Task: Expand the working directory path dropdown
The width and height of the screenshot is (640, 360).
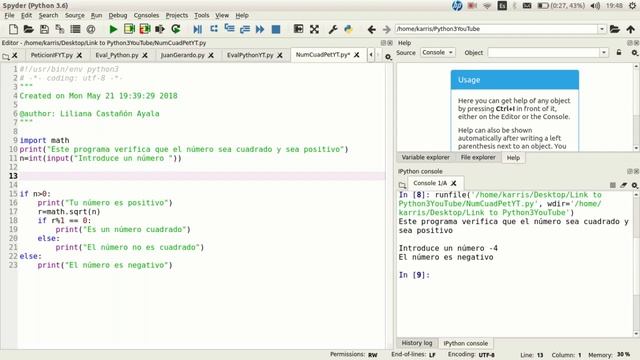Action: (x=602, y=29)
